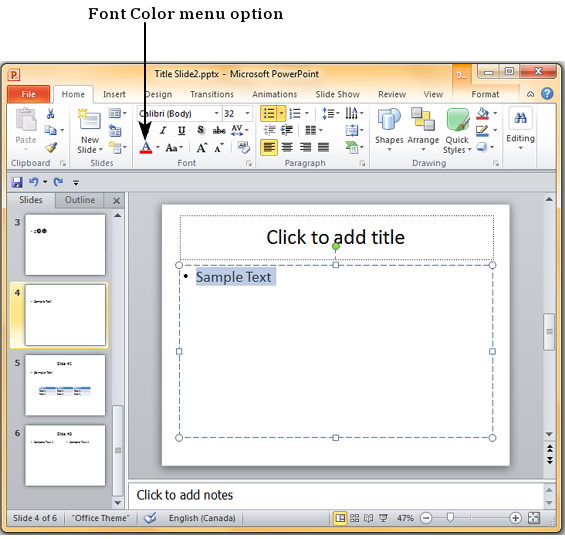Switch to the Outline pane tab

click(80, 200)
